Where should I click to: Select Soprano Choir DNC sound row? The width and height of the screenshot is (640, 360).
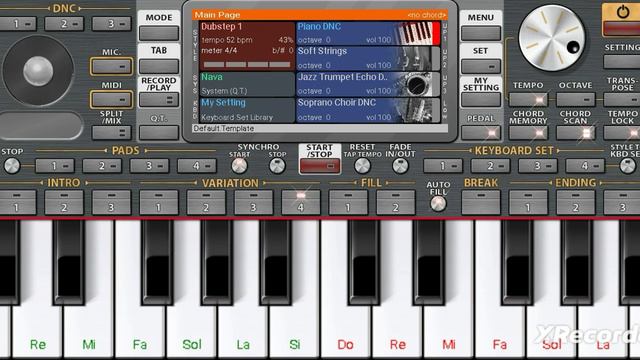pyautogui.click(x=368, y=110)
